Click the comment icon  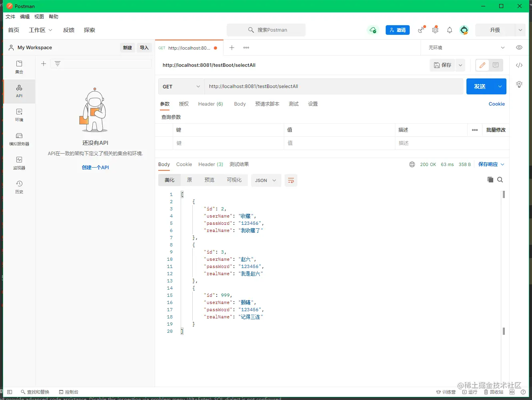[x=496, y=65]
